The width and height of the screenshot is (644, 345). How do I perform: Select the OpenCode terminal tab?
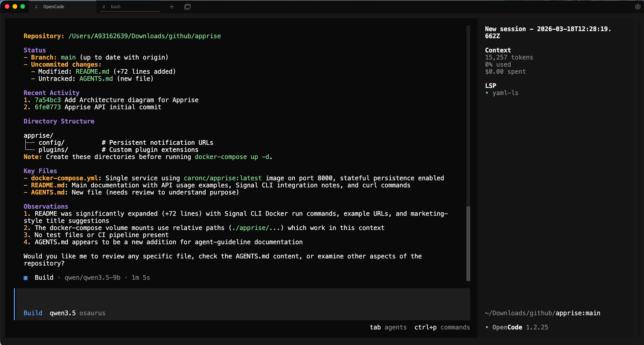(x=54, y=6)
